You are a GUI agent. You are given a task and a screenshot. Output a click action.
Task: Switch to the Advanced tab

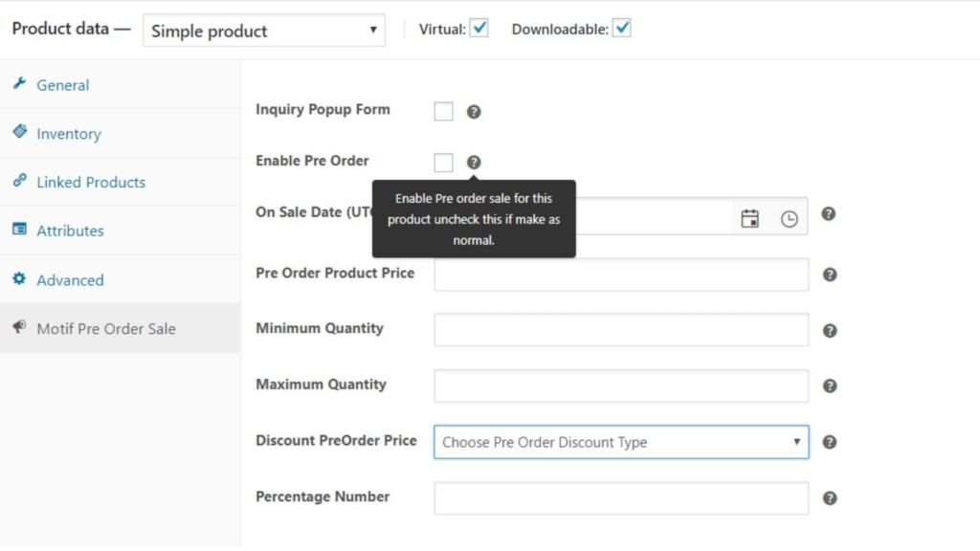click(x=70, y=280)
